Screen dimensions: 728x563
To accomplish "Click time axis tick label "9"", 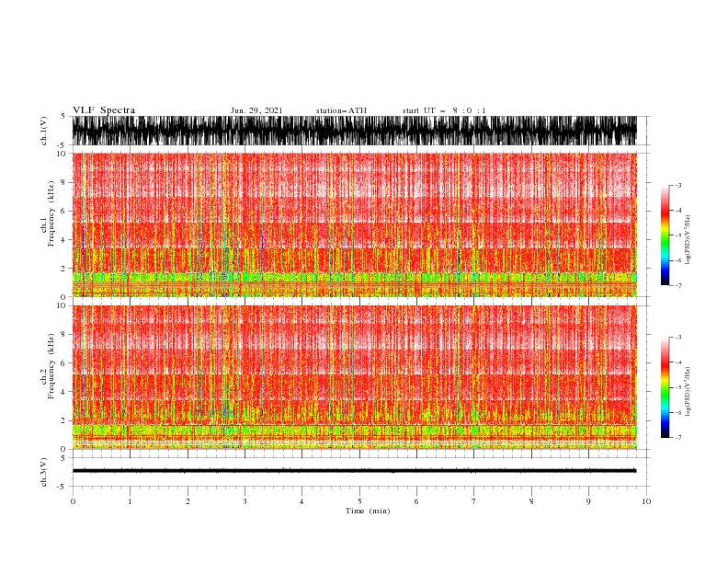I will (x=588, y=501).
